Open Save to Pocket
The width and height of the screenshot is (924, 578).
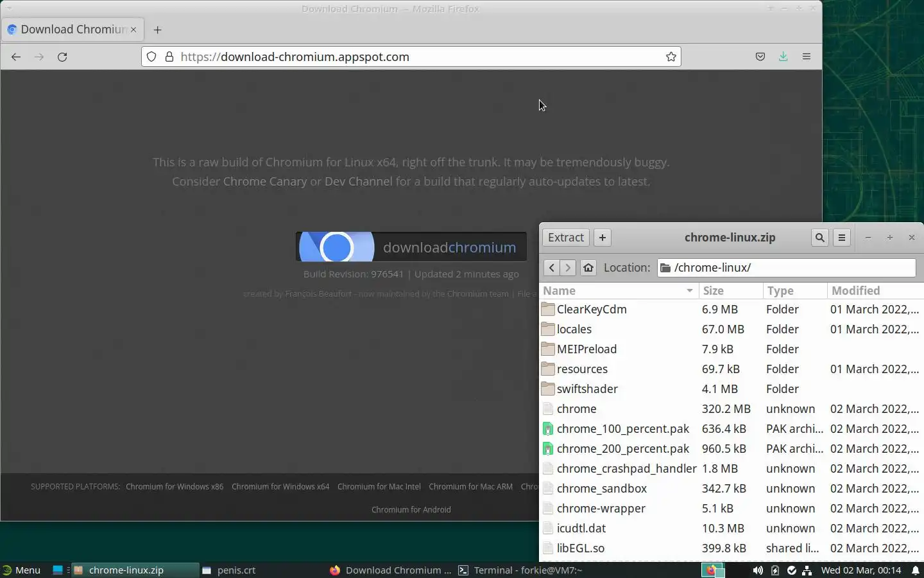click(760, 57)
